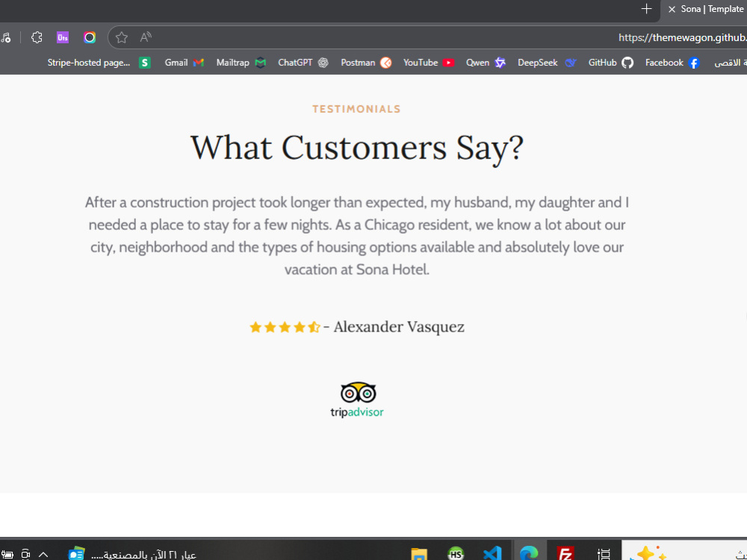Screen dimensions: 747x560
Task: Open the Mailtrap bookmark
Action: click(x=241, y=63)
